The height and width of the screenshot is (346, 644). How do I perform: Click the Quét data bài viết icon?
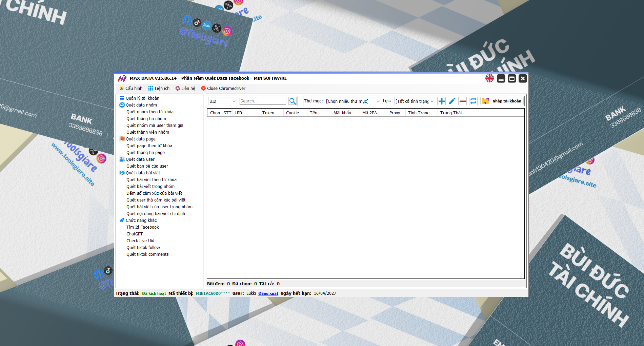coord(122,173)
